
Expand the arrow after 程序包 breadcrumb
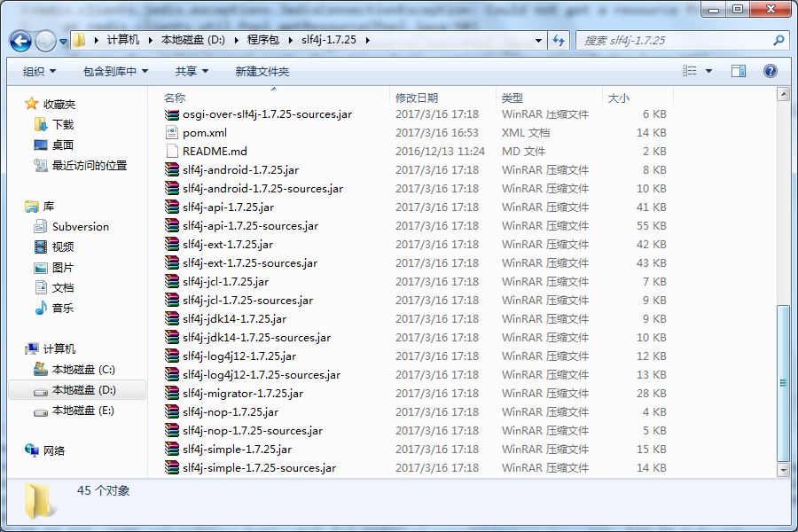[x=290, y=40]
